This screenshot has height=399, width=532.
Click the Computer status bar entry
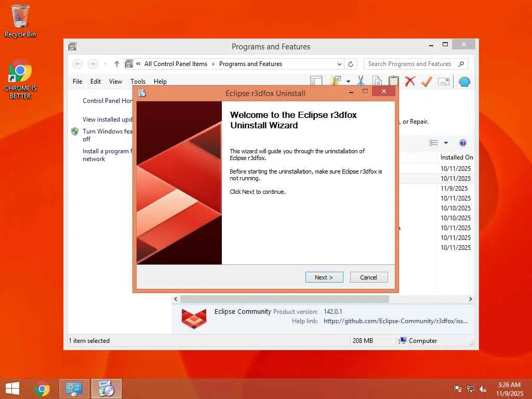click(x=418, y=341)
